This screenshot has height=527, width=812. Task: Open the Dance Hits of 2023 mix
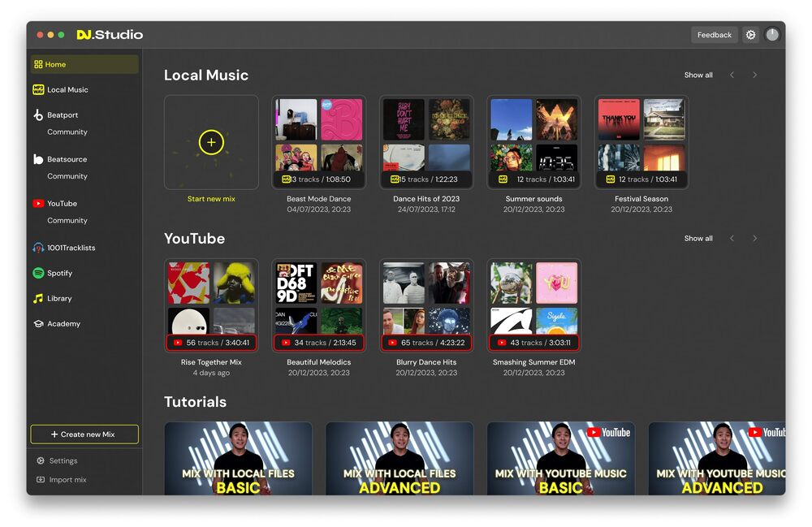[426, 143]
